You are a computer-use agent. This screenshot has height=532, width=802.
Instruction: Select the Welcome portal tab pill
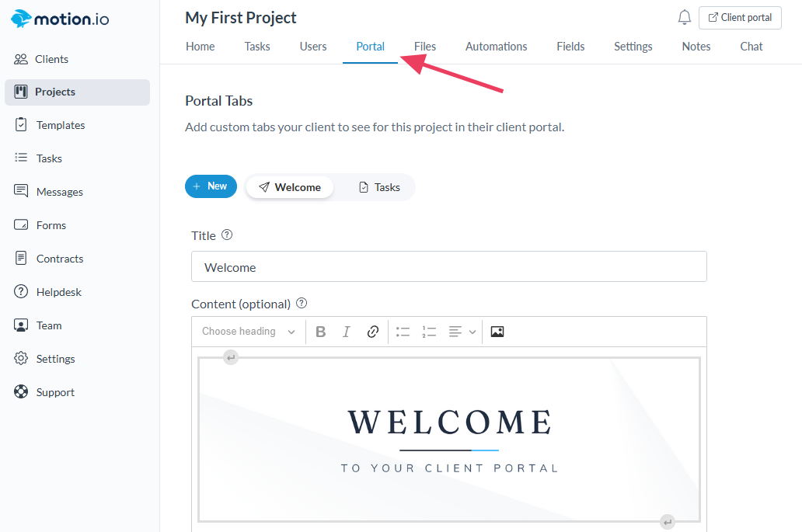(x=290, y=187)
